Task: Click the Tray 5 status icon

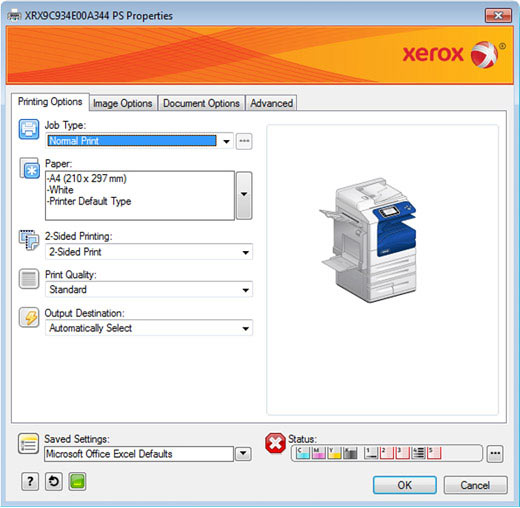Action: click(434, 453)
